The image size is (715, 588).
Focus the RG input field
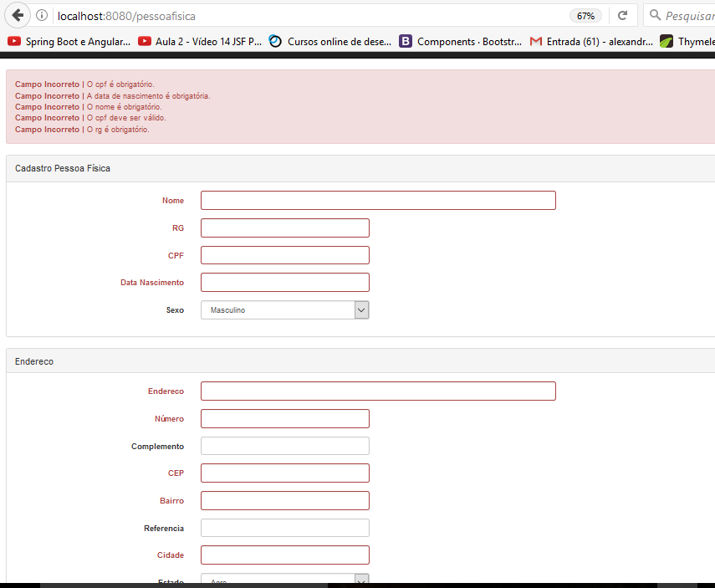pos(285,228)
